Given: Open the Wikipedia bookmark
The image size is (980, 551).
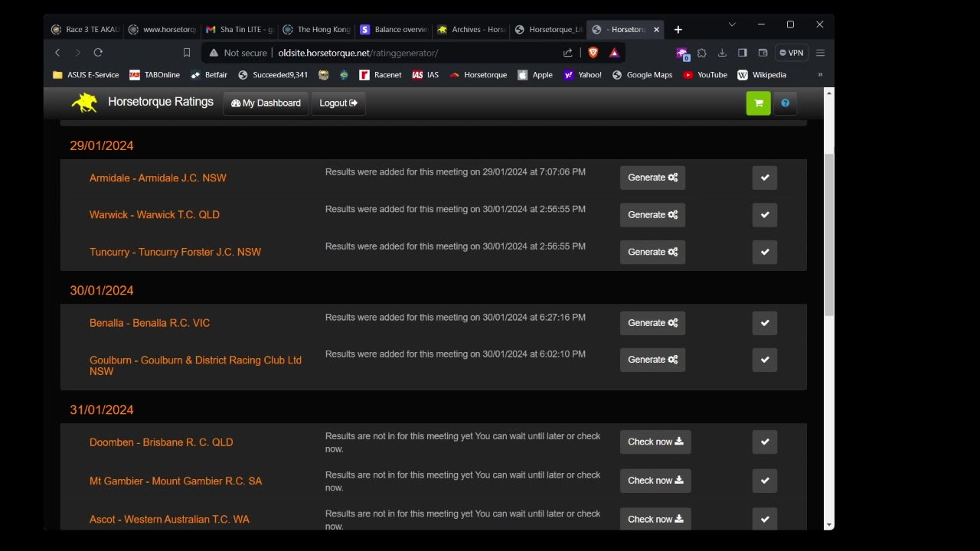Looking at the screenshot, I should (x=762, y=75).
